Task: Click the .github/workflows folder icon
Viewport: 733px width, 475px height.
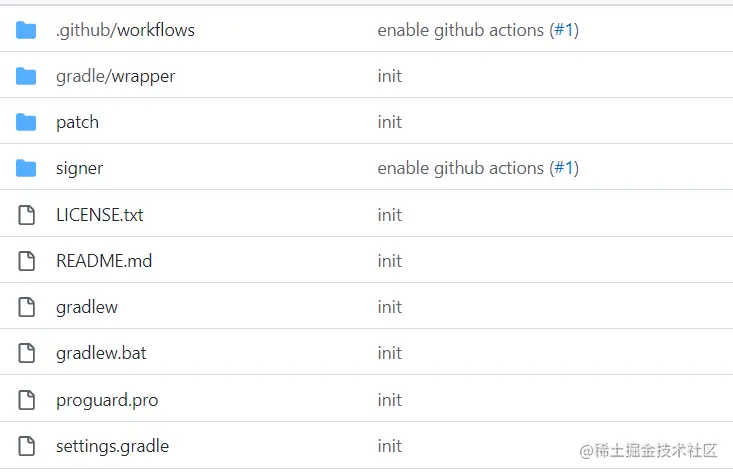Action: (x=26, y=30)
